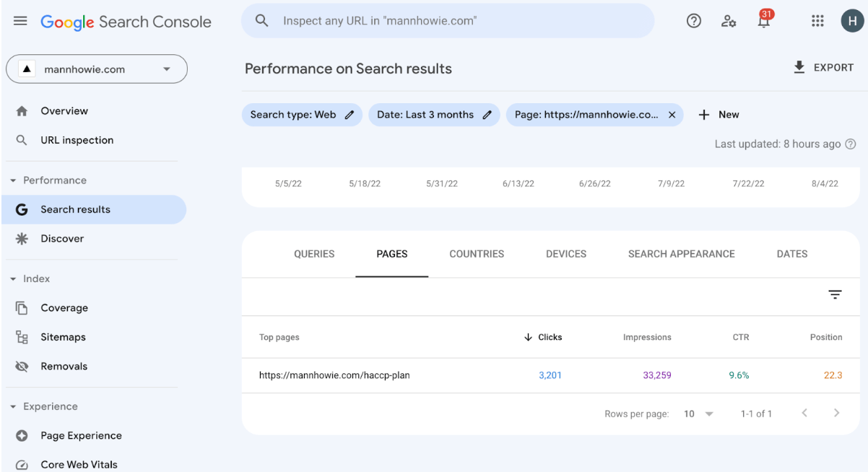Image resolution: width=868 pixels, height=472 pixels.
Task: Click the URL inspection search field
Action: [x=448, y=21]
